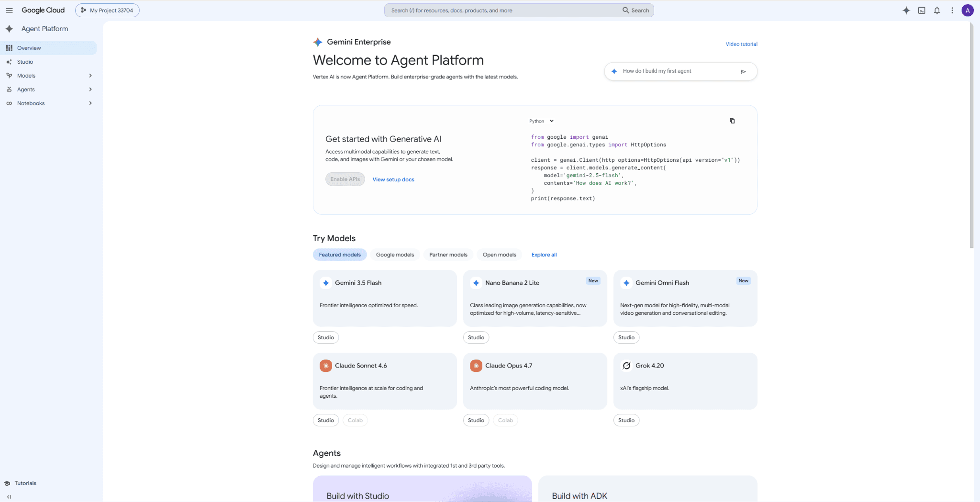980x502 pixels.
Task: Click the Enable APIs button
Action: pos(345,179)
